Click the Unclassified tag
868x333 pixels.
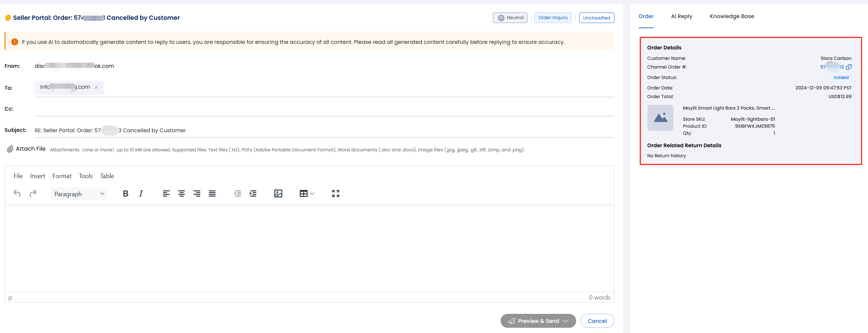point(597,18)
